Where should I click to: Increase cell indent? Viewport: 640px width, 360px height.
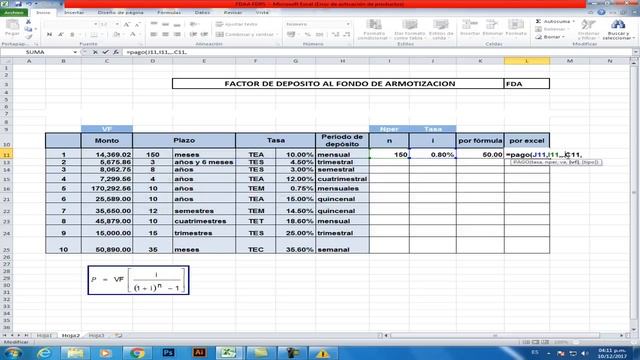tap(204, 35)
